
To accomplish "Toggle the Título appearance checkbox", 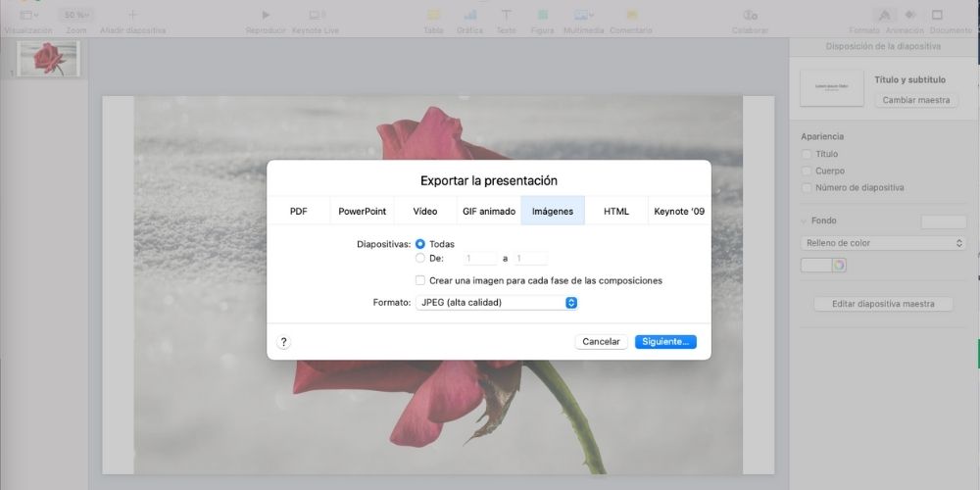I will click(807, 154).
